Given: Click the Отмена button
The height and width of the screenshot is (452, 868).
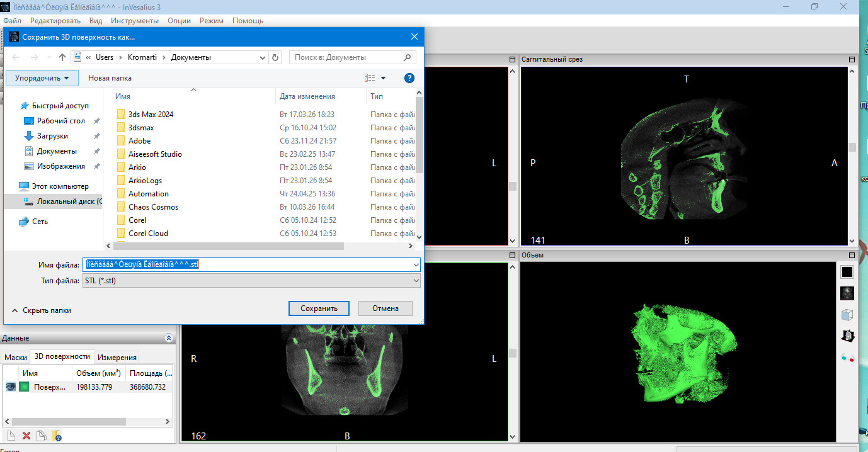Looking at the screenshot, I should tap(385, 308).
